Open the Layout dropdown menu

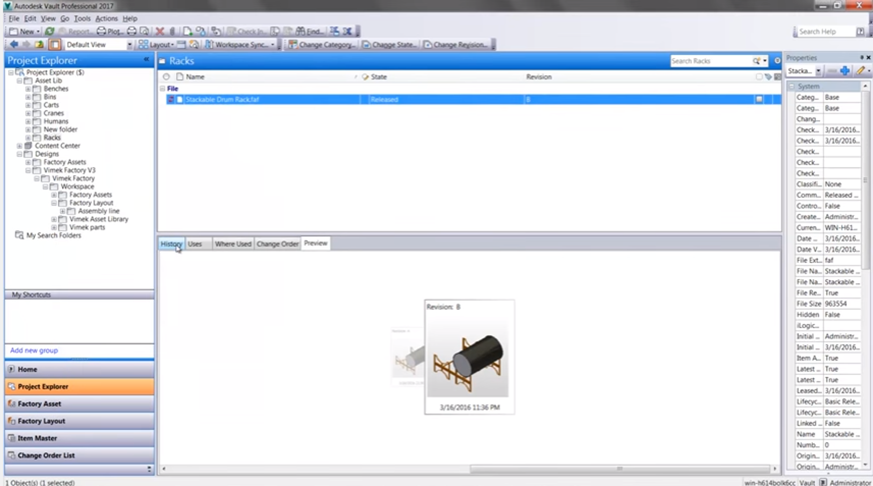point(156,45)
